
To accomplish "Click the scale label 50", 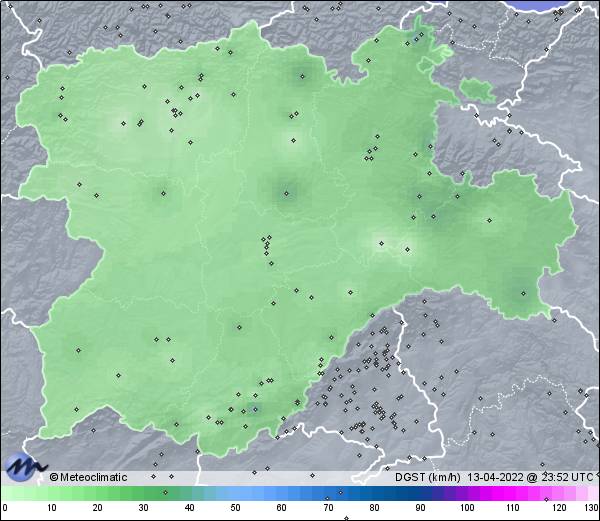I will pos(235,508).
